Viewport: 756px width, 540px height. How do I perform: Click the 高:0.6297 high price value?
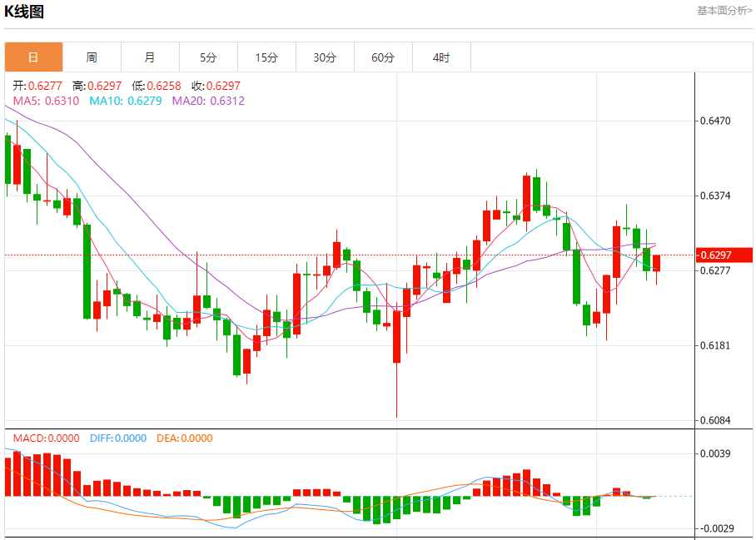(97, 86)
